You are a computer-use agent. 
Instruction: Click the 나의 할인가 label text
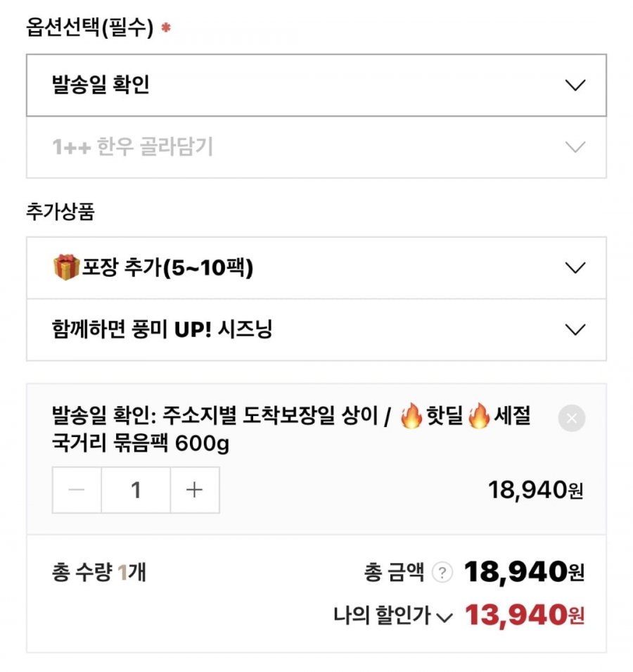pos(382,616)
